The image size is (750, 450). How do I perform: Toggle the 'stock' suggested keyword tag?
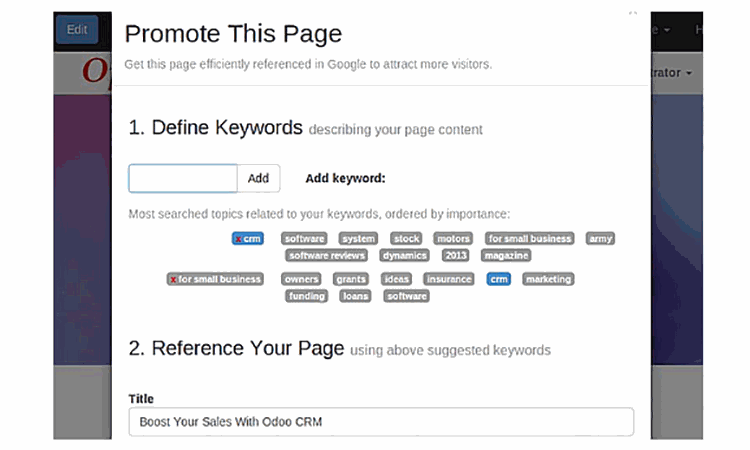(406, 239)
